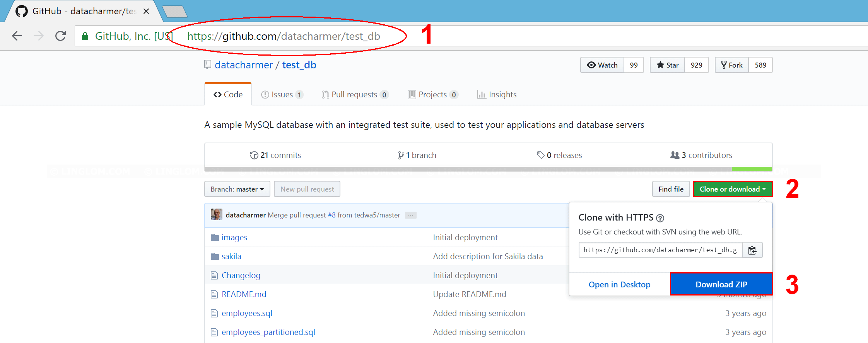
Task: Click the language breakdown color bar
Action: [x=489, y=169]
